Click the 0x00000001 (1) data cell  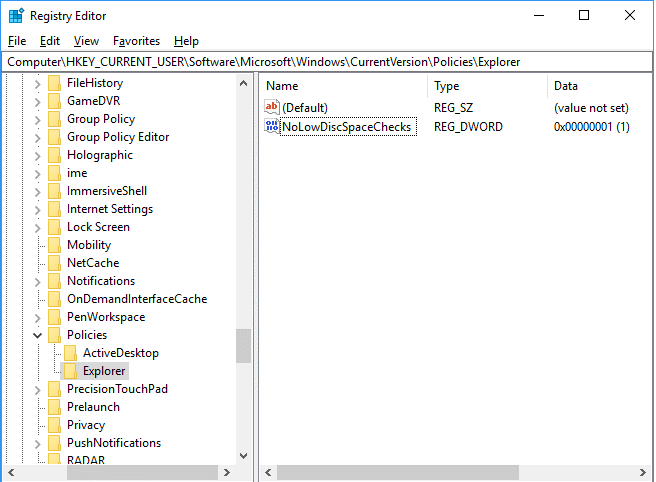pyautogui.click(x=592, y=127)
